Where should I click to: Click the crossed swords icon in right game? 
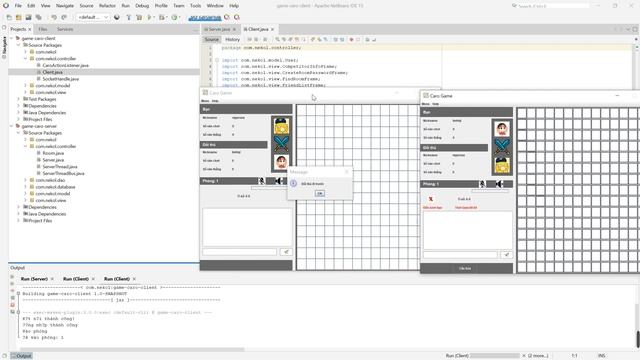coord(502,147)
